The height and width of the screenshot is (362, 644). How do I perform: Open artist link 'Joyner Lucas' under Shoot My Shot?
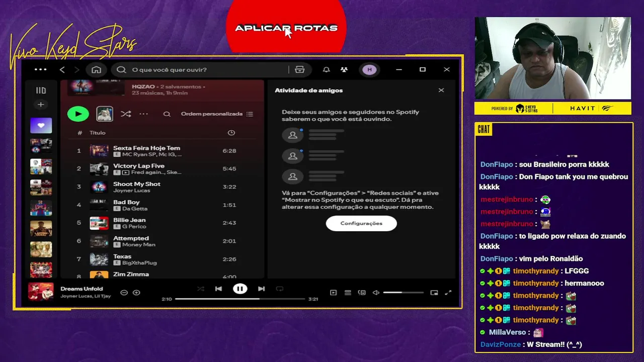click(131, 191)
